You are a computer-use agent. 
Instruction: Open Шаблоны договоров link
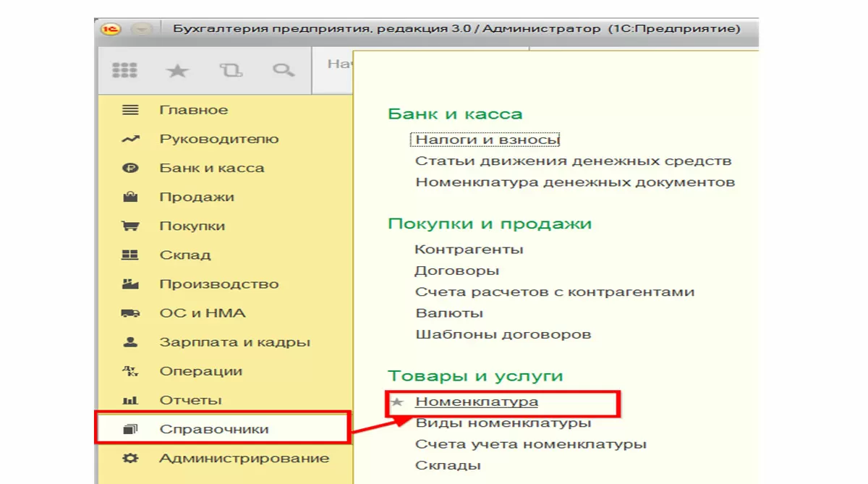[x=503, y=334]
